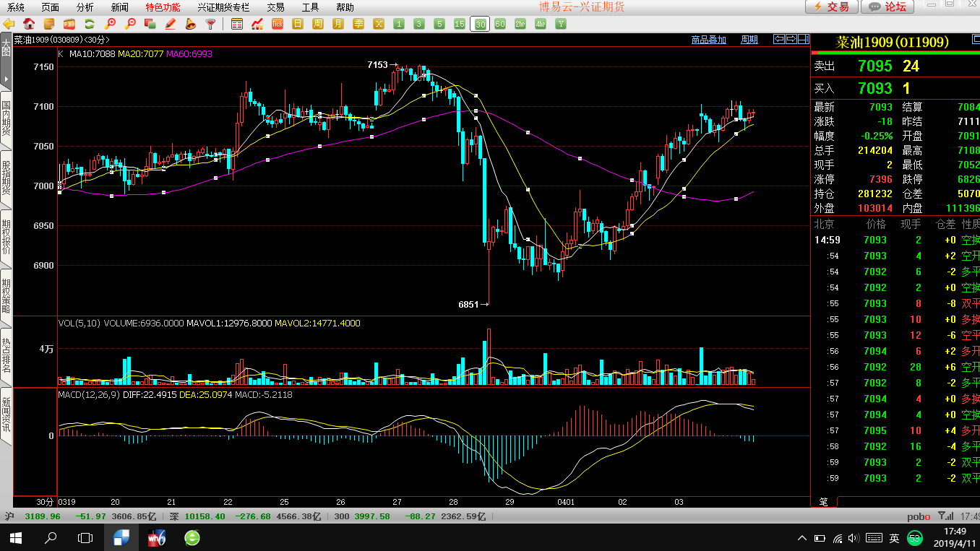980x551 pixels.
Task: Expand the left sidebar arrow below 大图
Action: [6, 78]
